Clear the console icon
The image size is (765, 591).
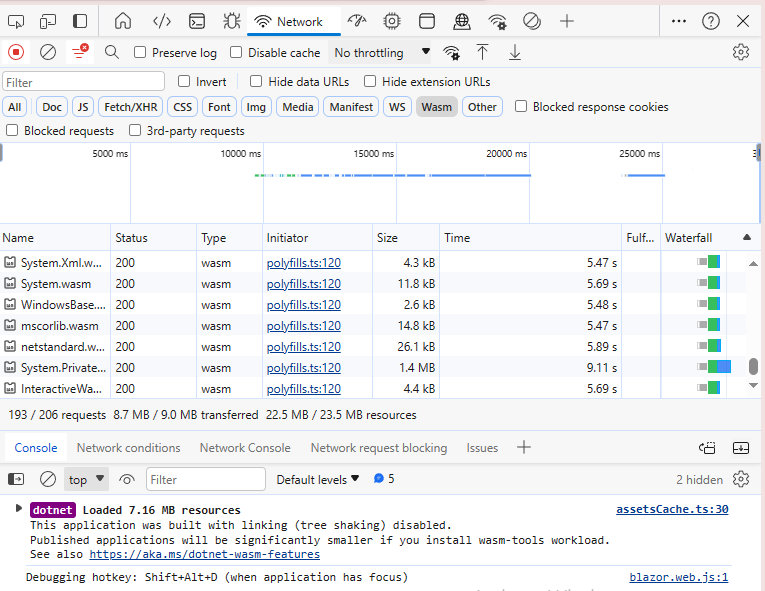click(x=48, y=479)
